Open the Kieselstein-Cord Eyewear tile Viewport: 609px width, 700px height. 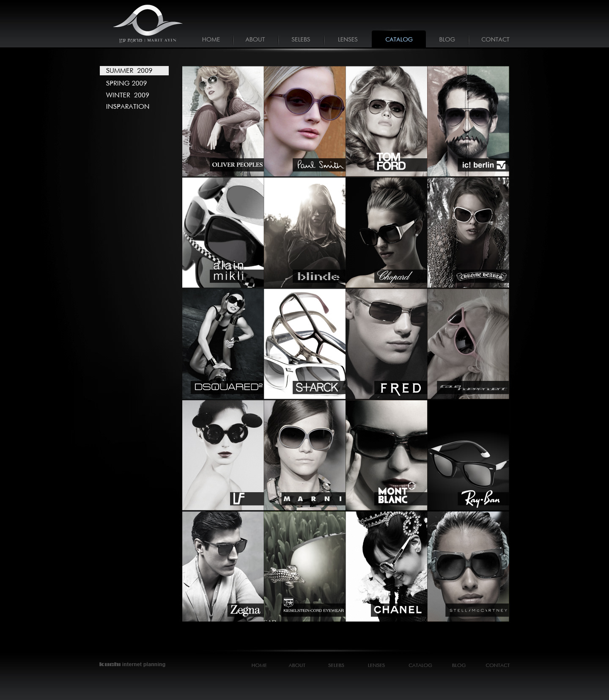[x=304, y=566]
